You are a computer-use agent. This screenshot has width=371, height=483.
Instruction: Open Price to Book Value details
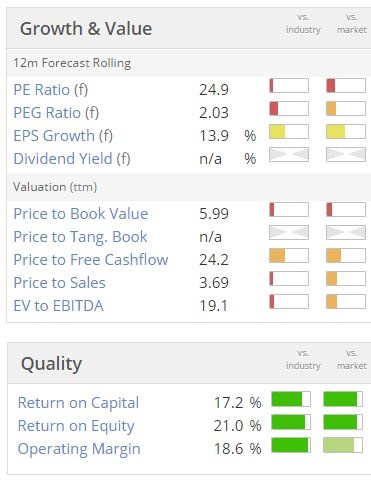tap(81, 214)
